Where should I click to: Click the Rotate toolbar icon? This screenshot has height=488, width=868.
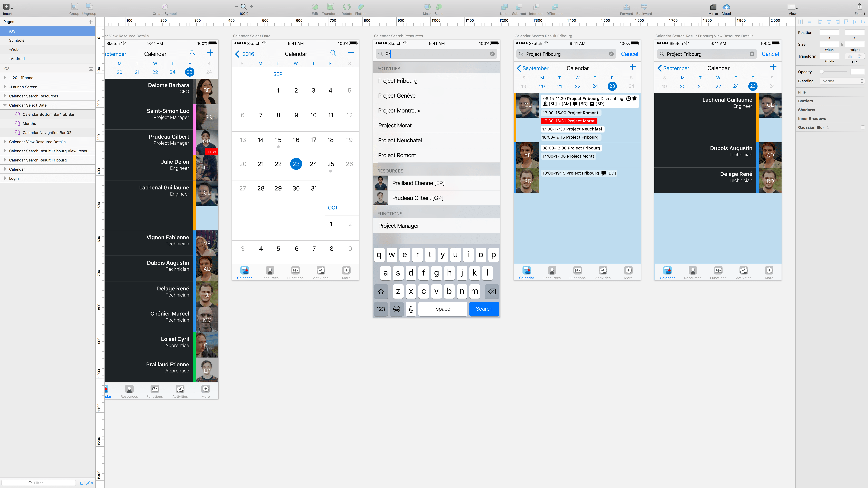[x=347, y=7]
